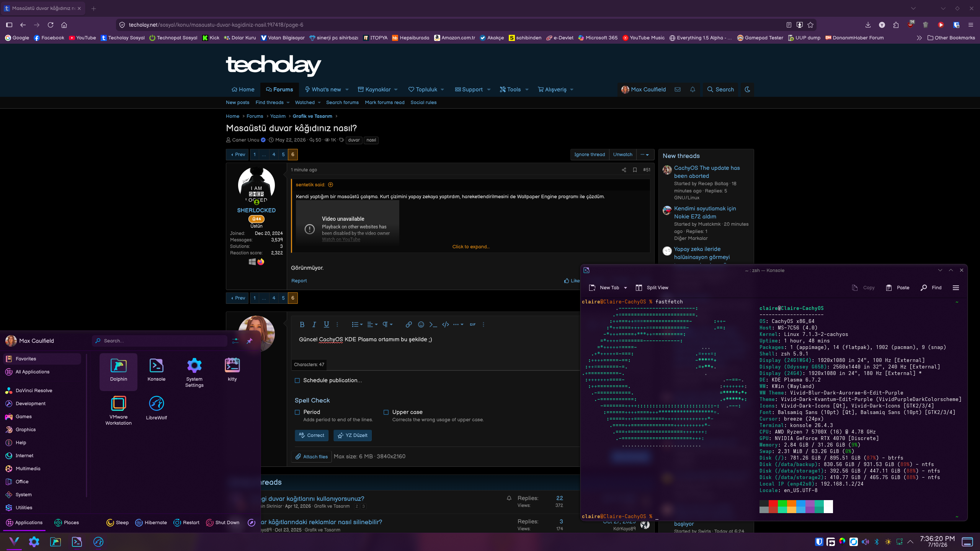Expand Topluluk dropdown arrow
Viewport: 980px width, 551px height.
(442, 90)
